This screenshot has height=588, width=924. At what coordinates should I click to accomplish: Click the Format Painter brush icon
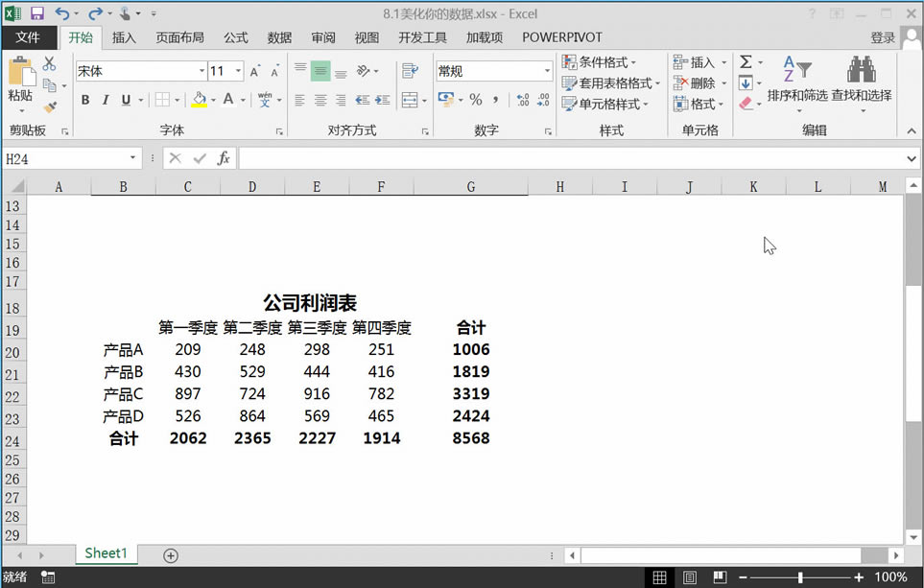click(50, 106)
